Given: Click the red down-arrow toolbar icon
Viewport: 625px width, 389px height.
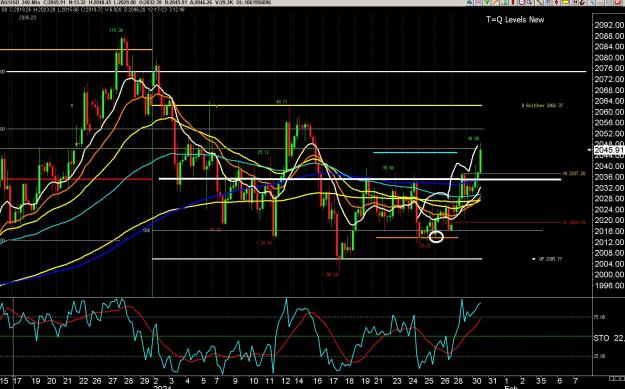Looking at the screenshot, I should coord(556,2).
